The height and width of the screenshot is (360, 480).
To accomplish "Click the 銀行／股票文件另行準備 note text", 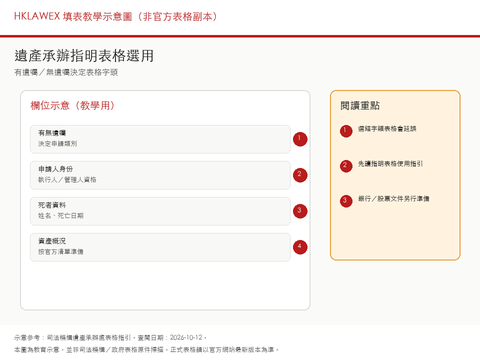I will [394, 199].
